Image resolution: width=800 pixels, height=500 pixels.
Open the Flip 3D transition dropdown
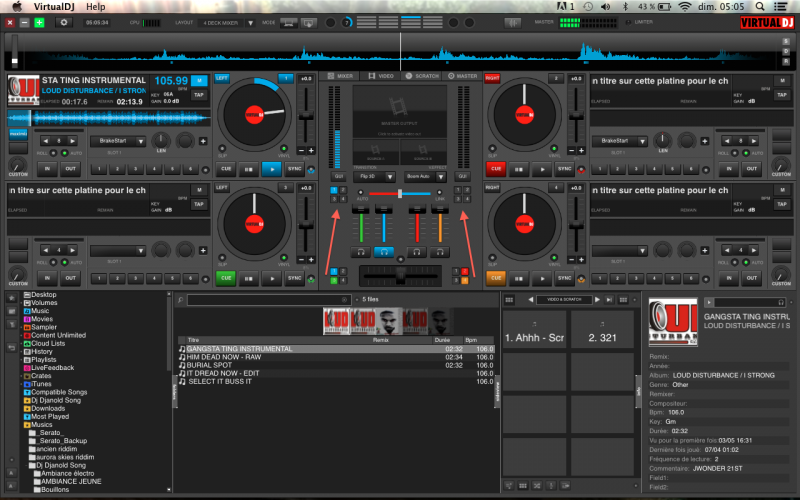tap(375, 177)
